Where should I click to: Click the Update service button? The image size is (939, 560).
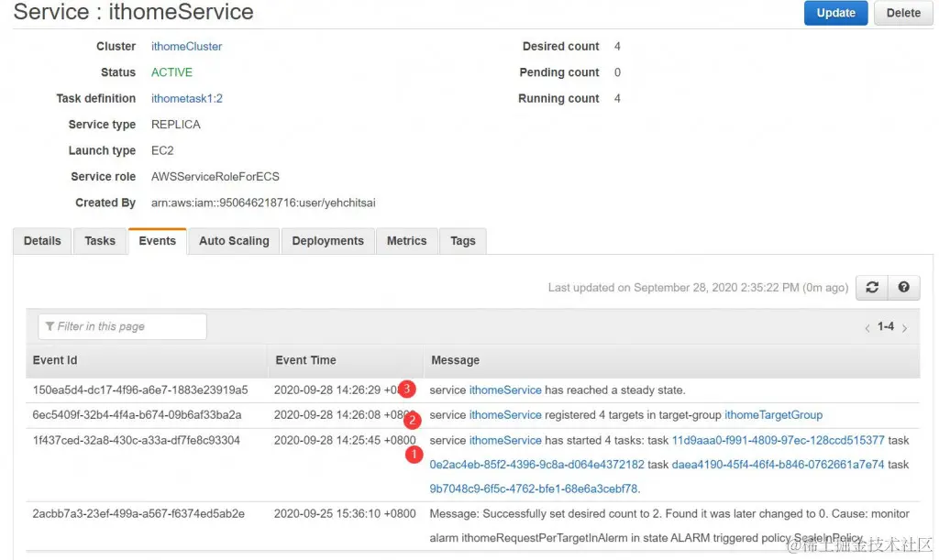835,13
